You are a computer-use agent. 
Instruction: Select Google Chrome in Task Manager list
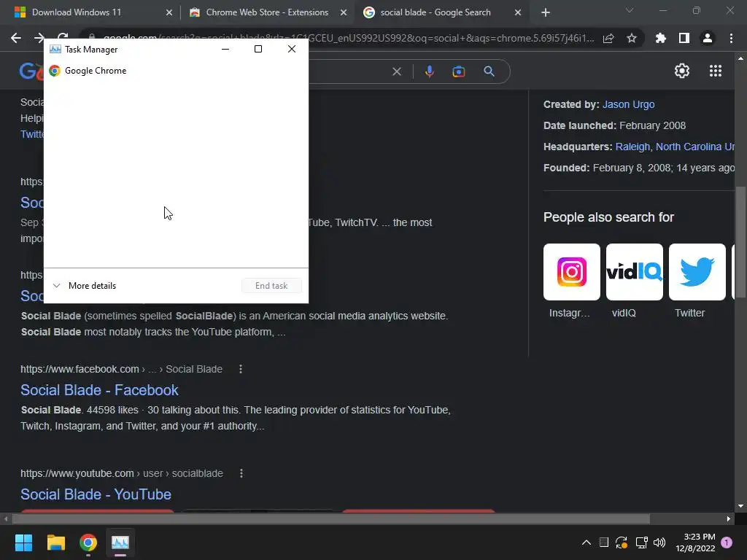tap(176, 71)
